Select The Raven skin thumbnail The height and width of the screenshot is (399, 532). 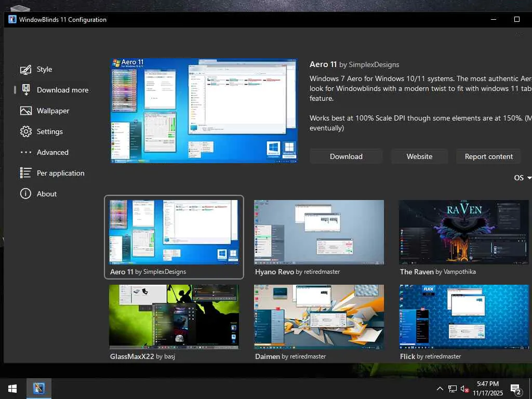(x=464, y=232)
